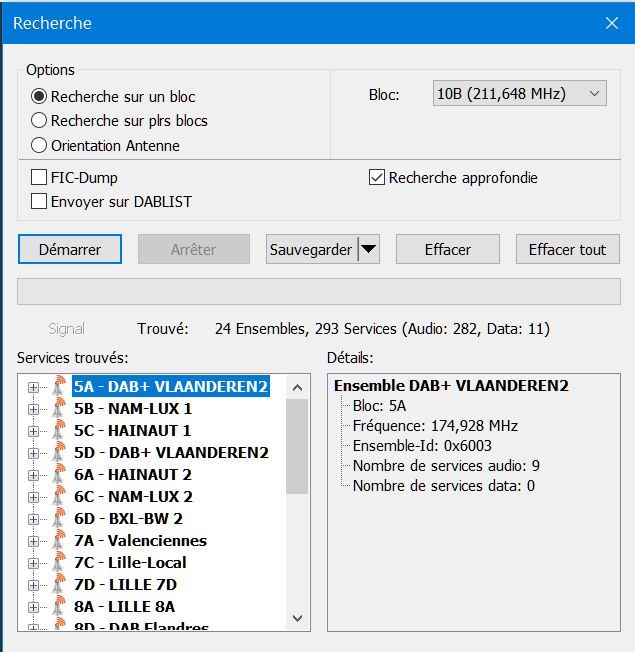The image size is (635, 652).
Task: Click the antenna icon beside 5D - DAB+ VLAANDEREN2
Action: pyautogui.click(x=59, y=452)
